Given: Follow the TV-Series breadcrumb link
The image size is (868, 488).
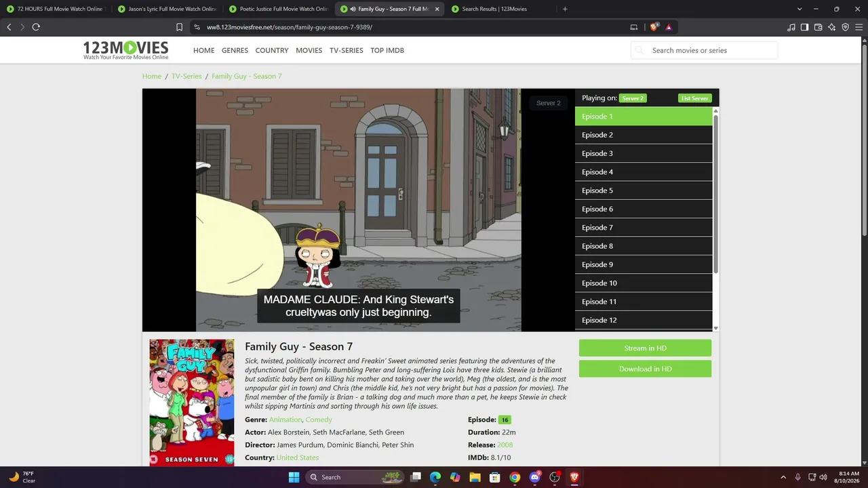Looking at the screenshot, I should [x=186, y=76].
